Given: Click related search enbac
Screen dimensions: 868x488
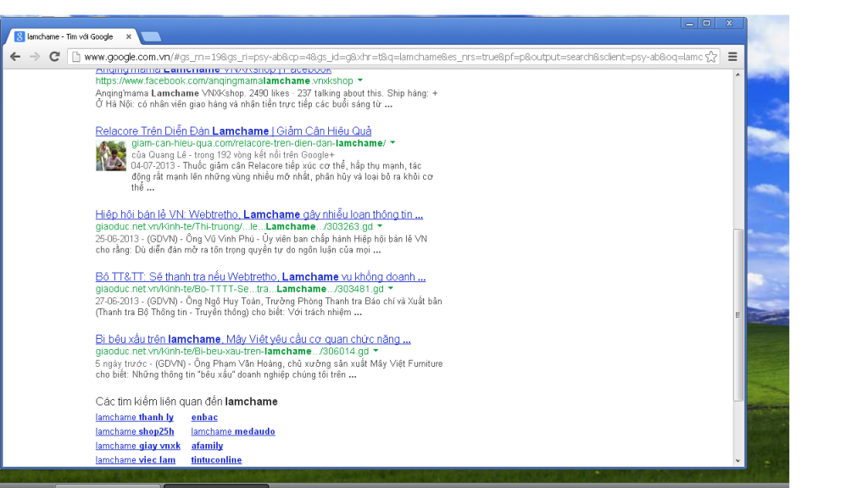Looking at the screenshot, I should 204,417.
